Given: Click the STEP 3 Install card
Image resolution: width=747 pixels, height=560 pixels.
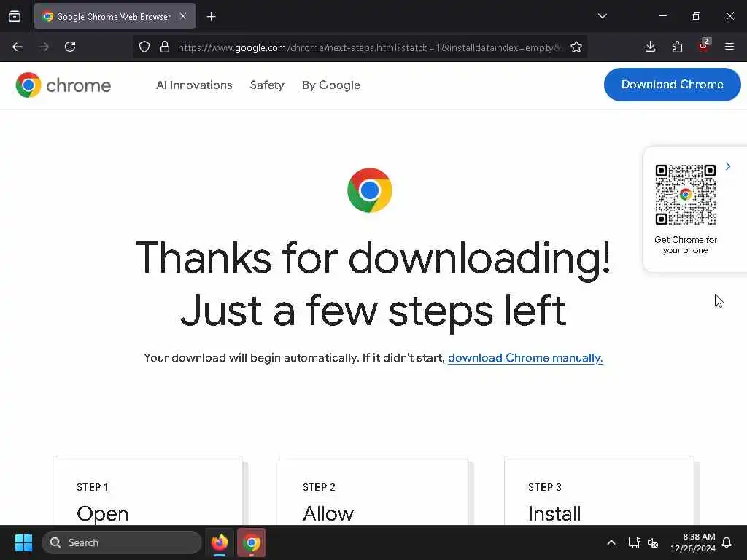Looking at the screenshot, I should (x=600, y=491).
